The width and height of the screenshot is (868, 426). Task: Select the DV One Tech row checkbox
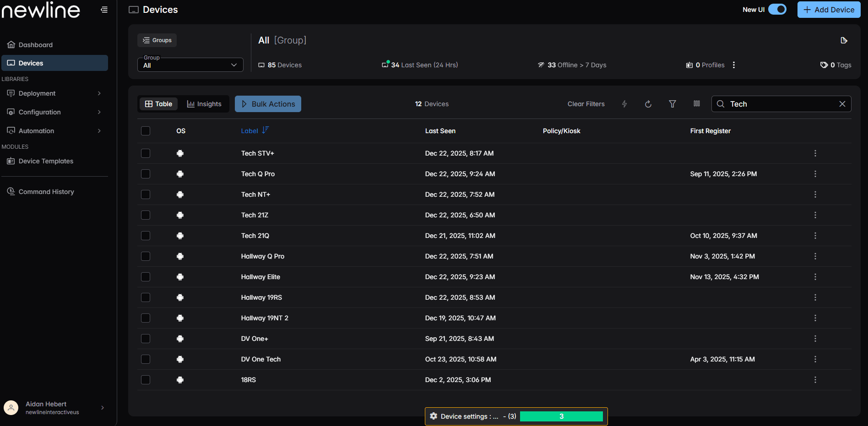pyautogui.click(x=146, y=359)
